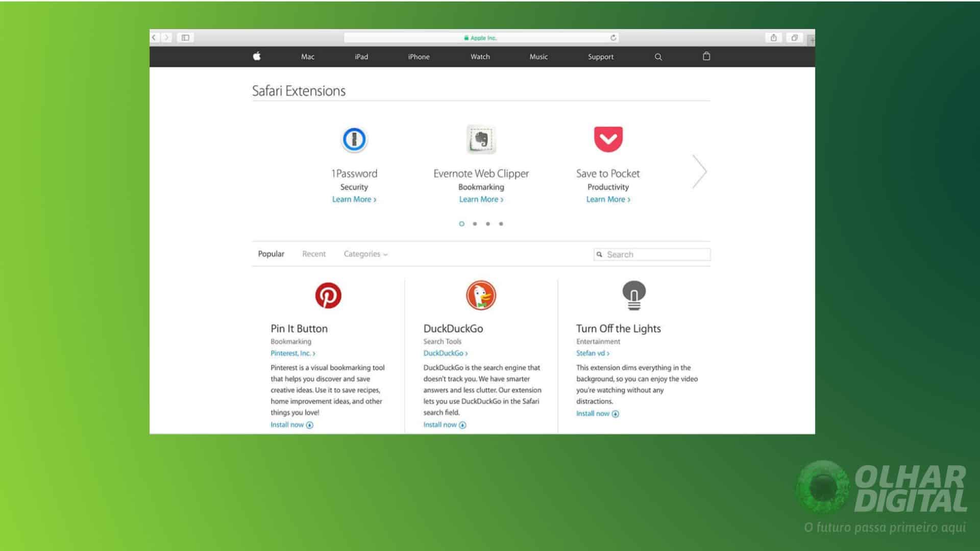Open the DuckDuckGo developer link
Image resolution: width=980 pixels, height=551 pixels.
pos(446,353)
